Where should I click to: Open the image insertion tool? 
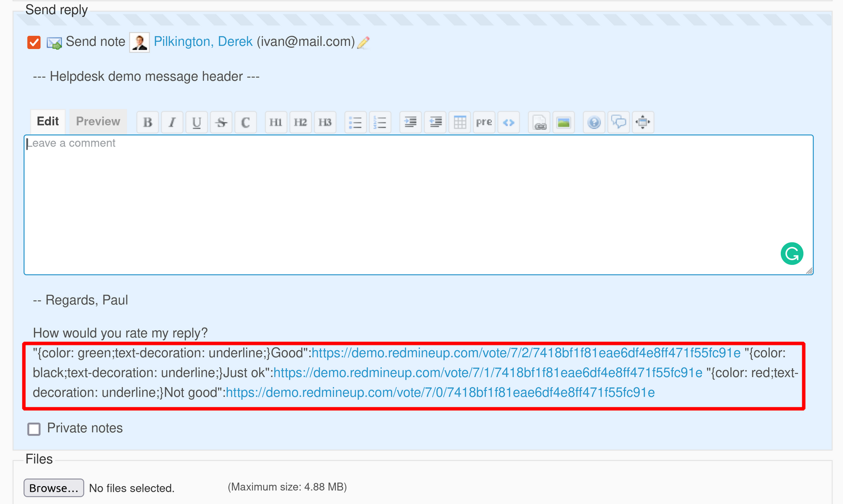[x=563, y=122]
